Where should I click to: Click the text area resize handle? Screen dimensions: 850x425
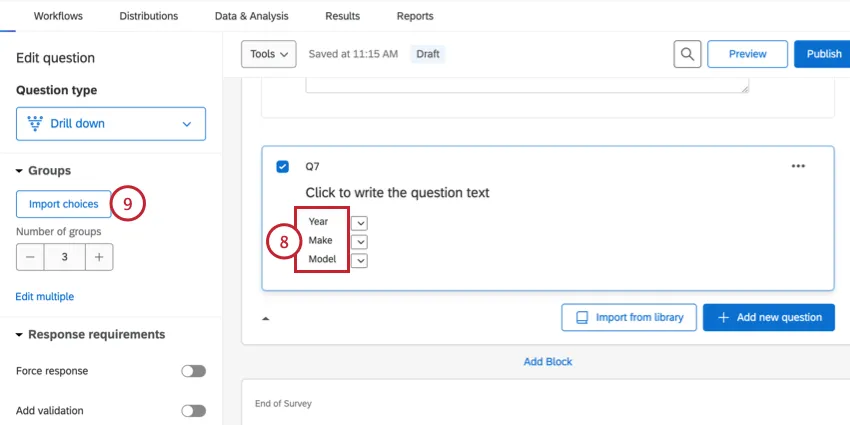(x=744, y=89)
